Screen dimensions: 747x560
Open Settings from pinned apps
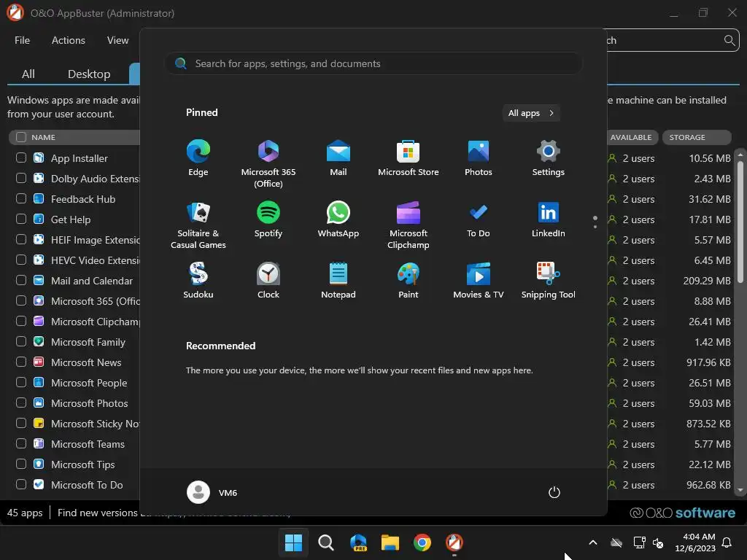point(549,158)
